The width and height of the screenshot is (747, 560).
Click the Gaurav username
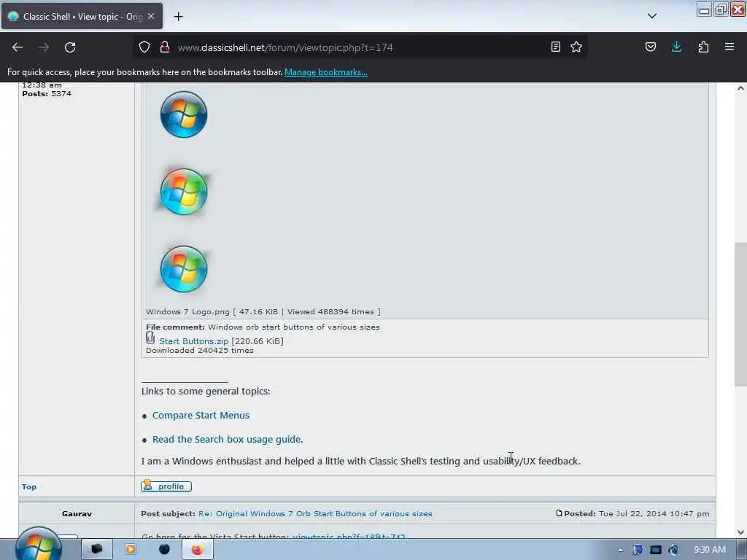(77, 513)
